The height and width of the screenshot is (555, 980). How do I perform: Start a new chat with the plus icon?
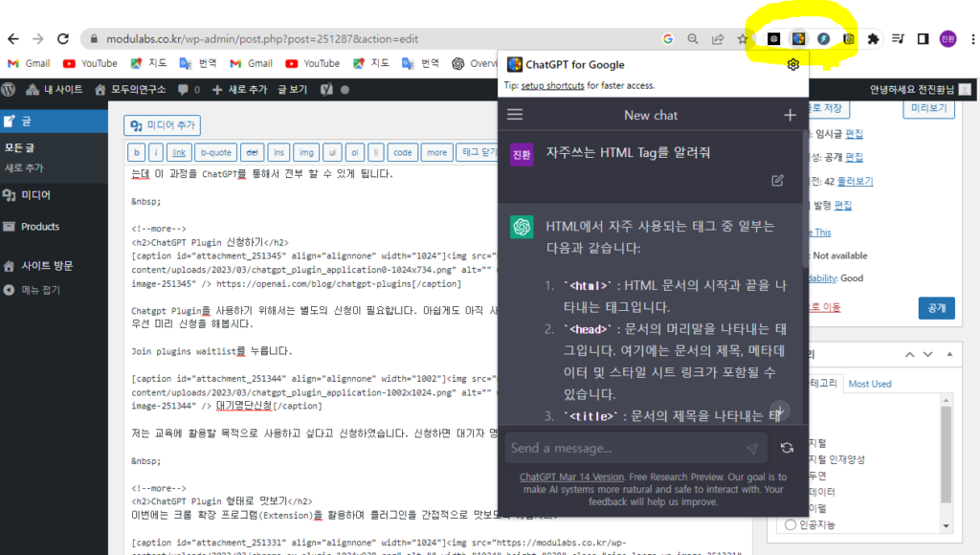790,115
